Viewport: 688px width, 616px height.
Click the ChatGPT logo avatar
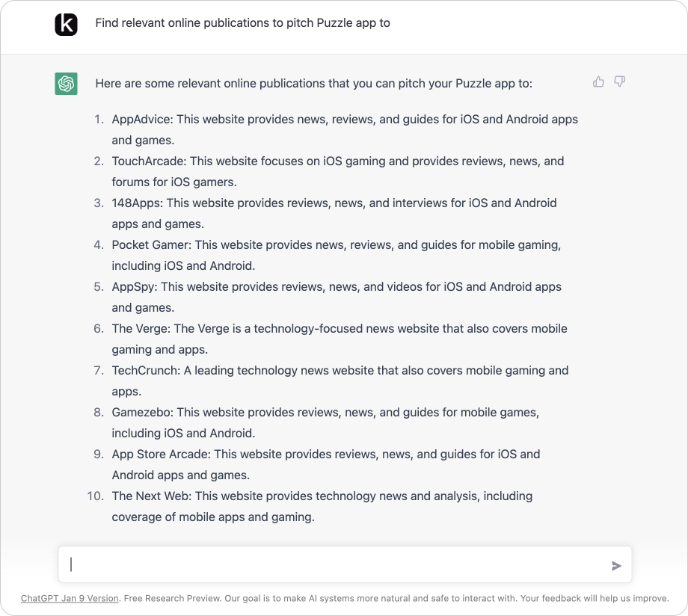click(67, 84)
